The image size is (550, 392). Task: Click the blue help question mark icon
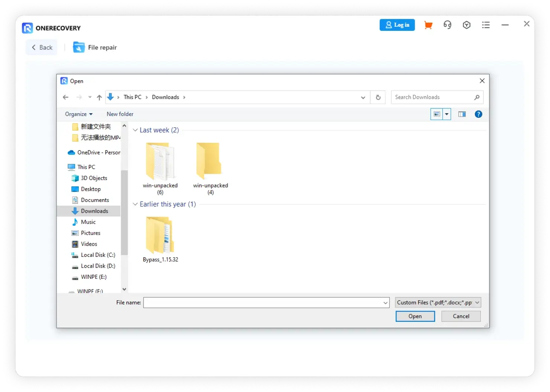click(478, 114)
